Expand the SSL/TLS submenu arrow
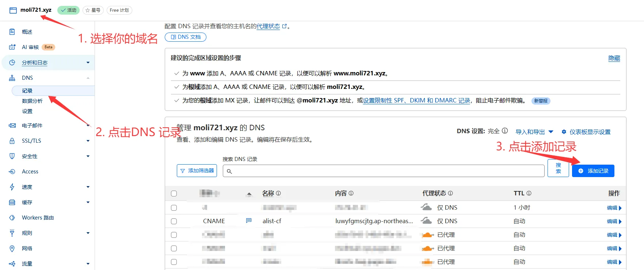 pos(88,141)
